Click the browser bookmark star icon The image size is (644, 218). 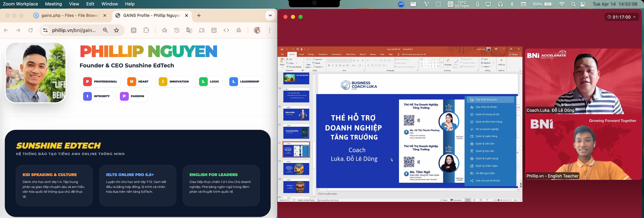pyautogui.click(x=116, y=30)
